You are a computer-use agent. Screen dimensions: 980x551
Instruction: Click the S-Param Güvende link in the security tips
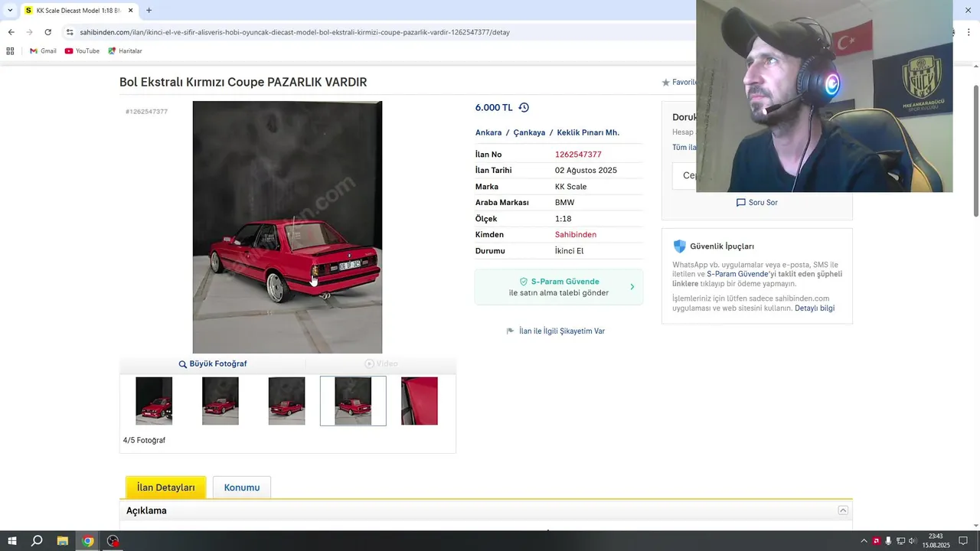click(x=737, y=274)
